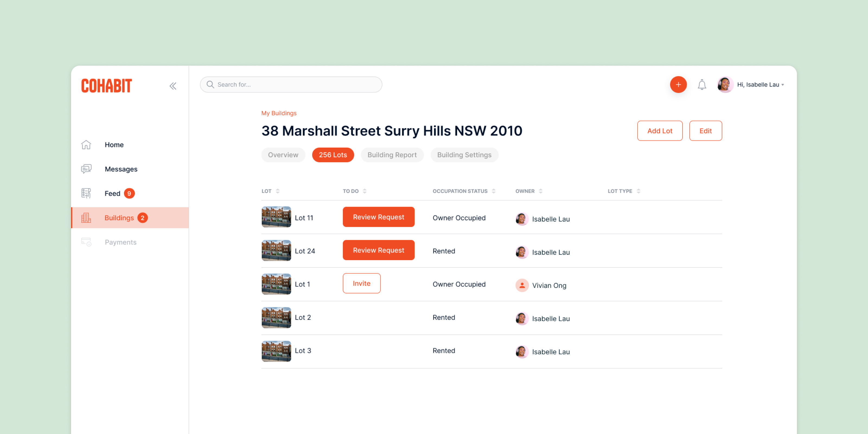Viewport: 868px width, 434px height.
Task: Open Home from the sidebar
Action: point(114,145)
